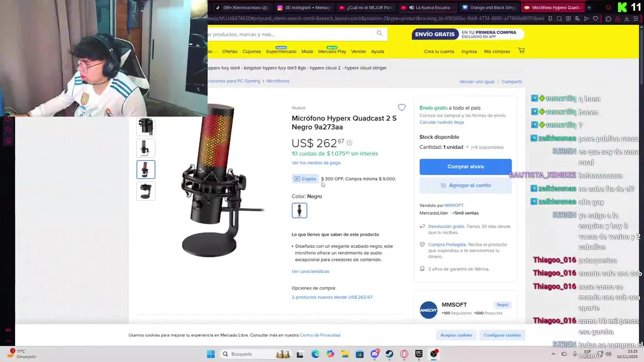Open Opera GX from taskbar
This screenshot has width=644, height=362.
404,354
